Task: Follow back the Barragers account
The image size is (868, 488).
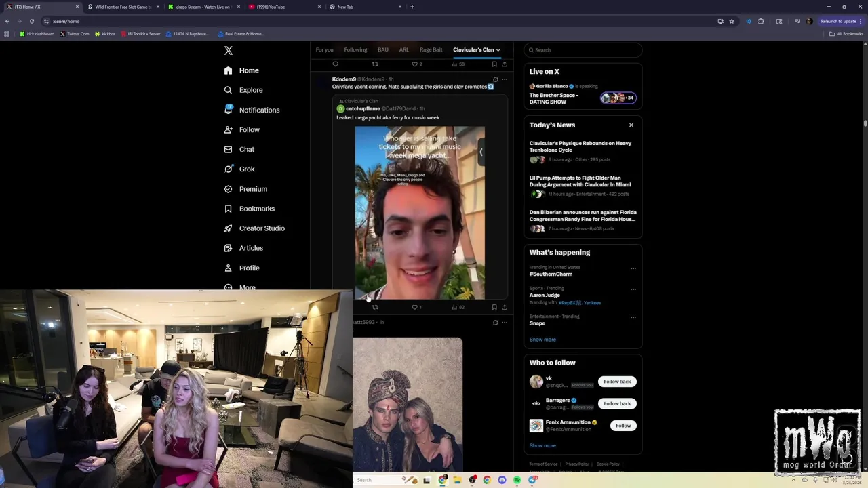Action: point(617,404)
